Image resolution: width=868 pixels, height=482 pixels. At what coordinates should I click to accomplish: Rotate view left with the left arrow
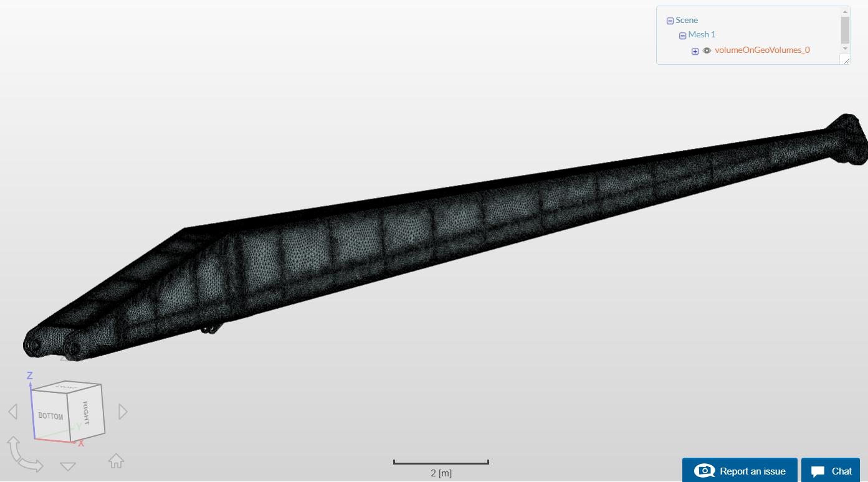[x=12, y=412]
